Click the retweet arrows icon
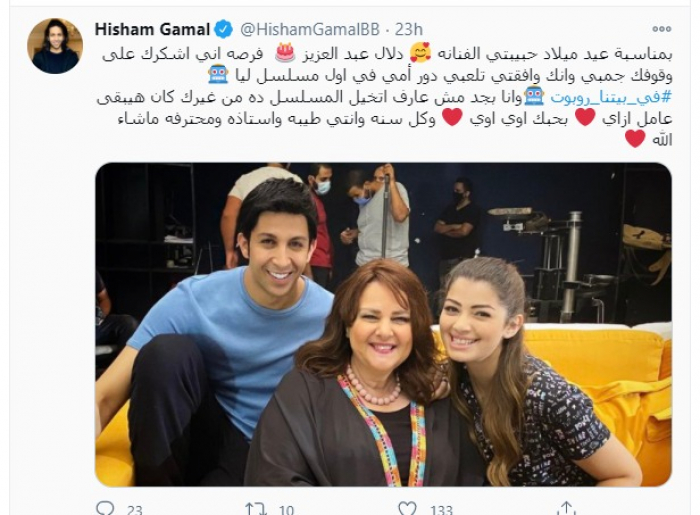This screenshot has height=515, width=700. click(x=256, y=508)
